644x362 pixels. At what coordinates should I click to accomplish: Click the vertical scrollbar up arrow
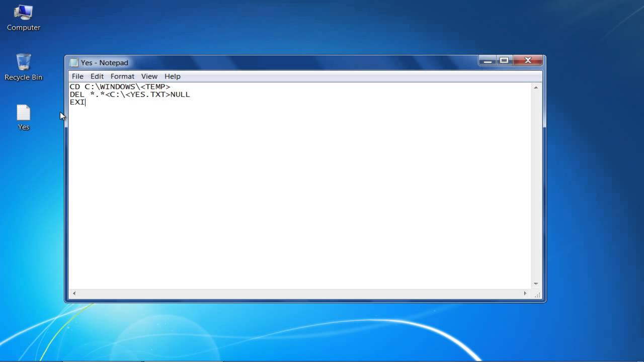536,87
